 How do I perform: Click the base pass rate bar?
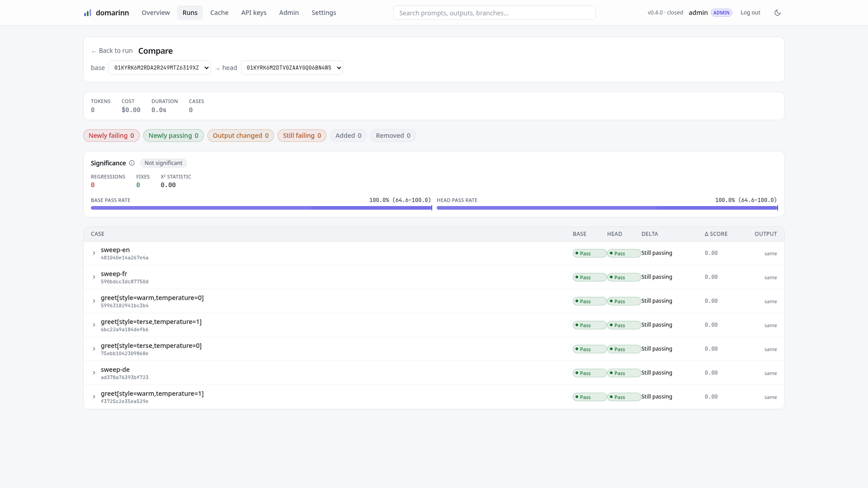tap(261, 208)
